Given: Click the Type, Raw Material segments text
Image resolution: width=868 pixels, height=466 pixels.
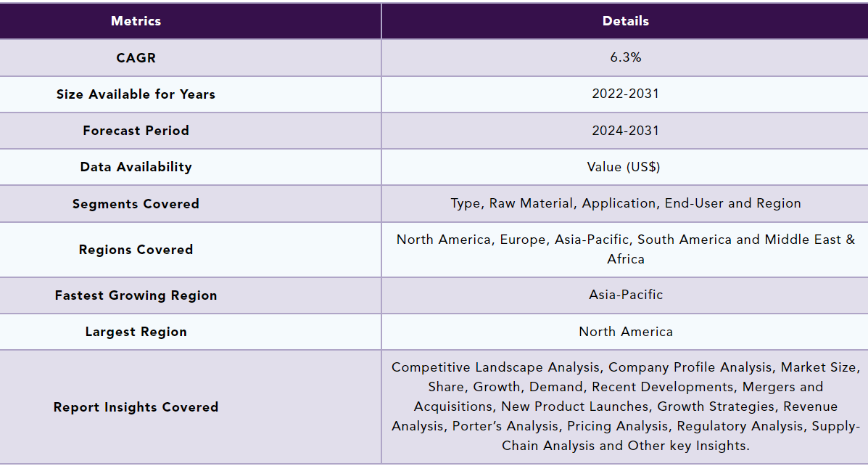Looking at the screenshot, I should pyautogui.click(x=625, y=204).
